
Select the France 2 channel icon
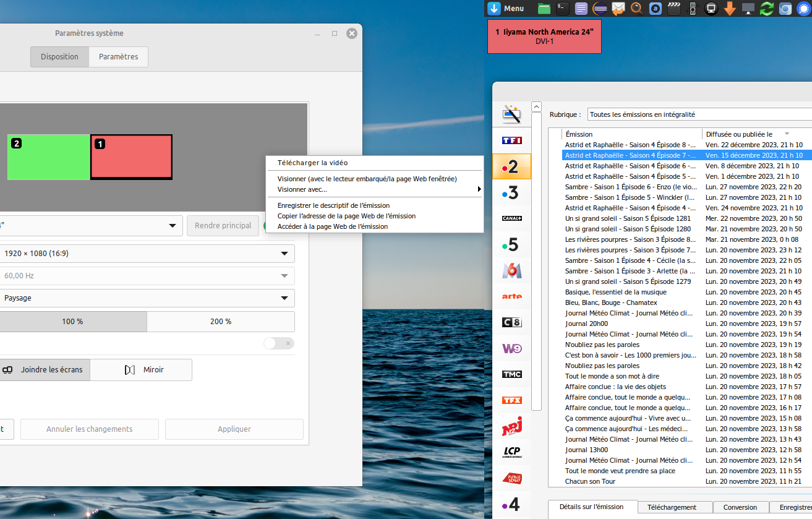511,166
